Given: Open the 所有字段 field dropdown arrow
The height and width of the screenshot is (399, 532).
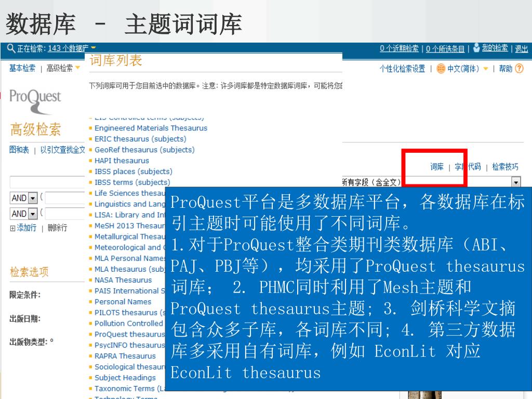Looking at the screenshot, I should 516,182.
